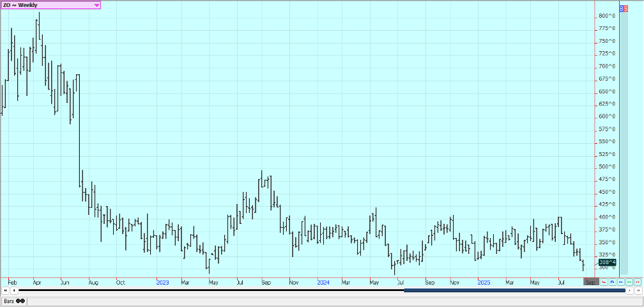The height and width of the screenshot is (307, 644).
Task: Jump to chart start with double-left arrow
Action: 5,290
